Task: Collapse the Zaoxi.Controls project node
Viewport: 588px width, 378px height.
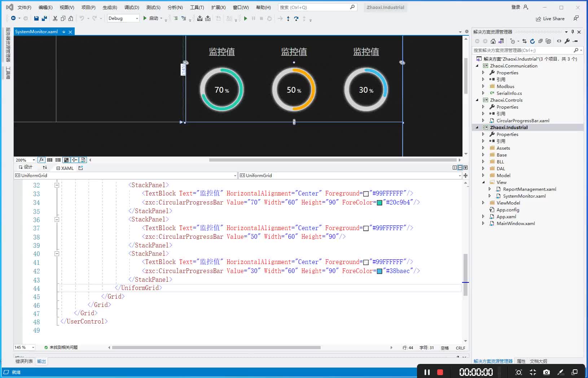Action: pos(477,100)
